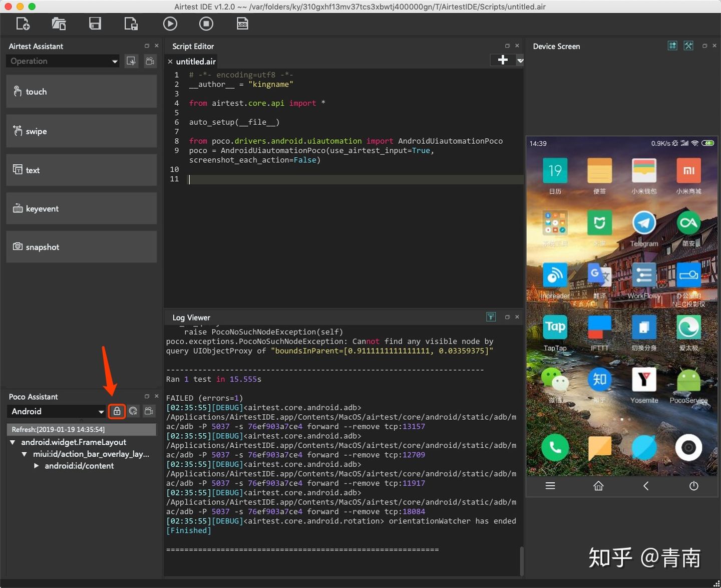This screenshot has width=721, height=588.
Task: Insert a keyevent operation
Action: [81, 208]
